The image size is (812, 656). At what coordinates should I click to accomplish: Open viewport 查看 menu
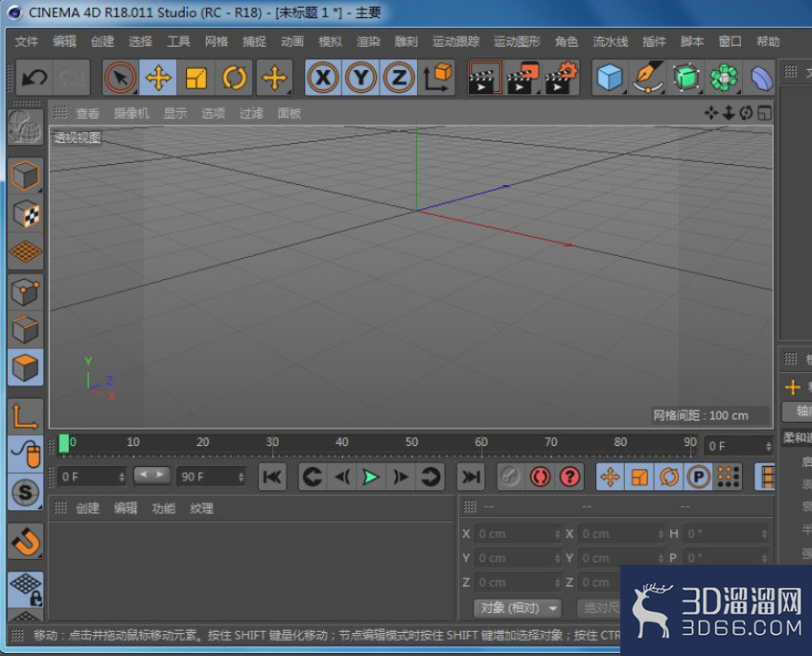click(x=87, y=113)
